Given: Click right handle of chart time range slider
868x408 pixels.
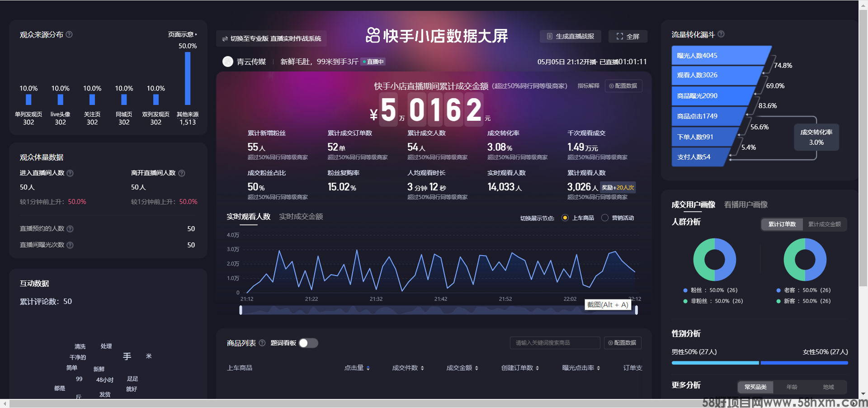Looking at the screenshot, I should [x=637, y=310].
